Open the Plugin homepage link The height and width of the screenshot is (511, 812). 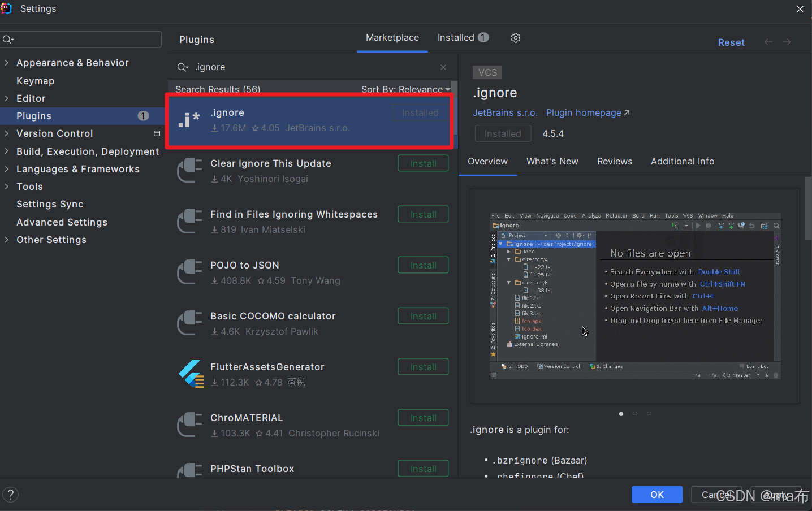click(x=588, y=113)
